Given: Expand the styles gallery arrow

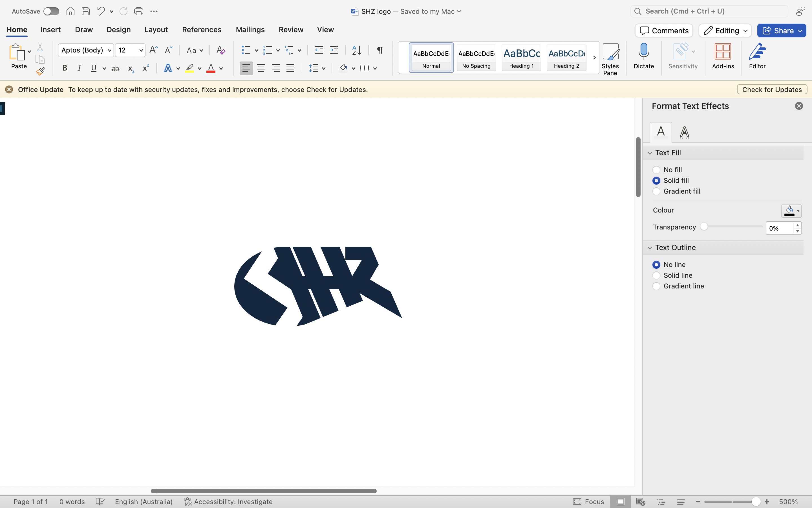Looking at the screenshot, I should point(594,58).
